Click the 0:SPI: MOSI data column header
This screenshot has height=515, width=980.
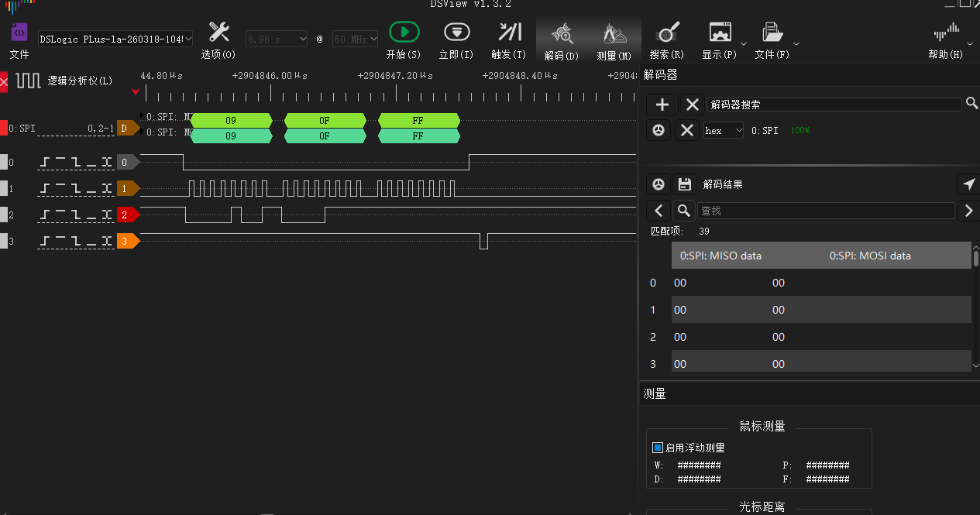[870, 256]
